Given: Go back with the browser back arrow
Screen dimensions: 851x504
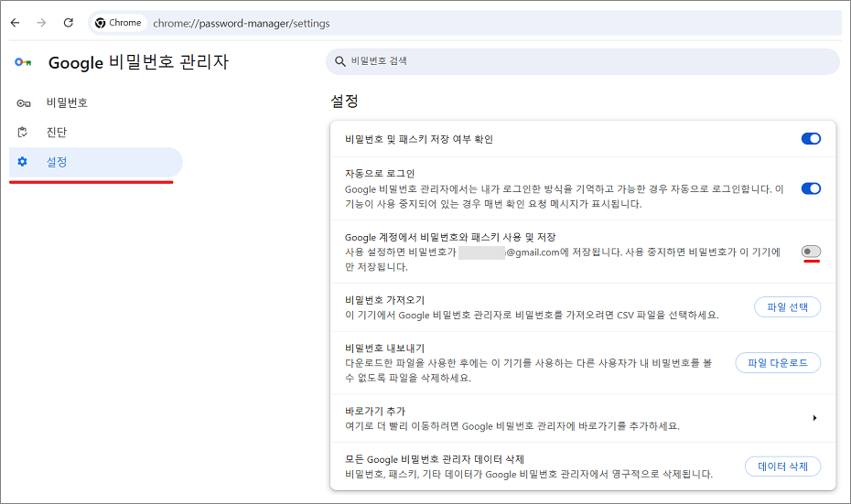Looking at the screenshot, I should pyautogui.click(x=16, y=23).
